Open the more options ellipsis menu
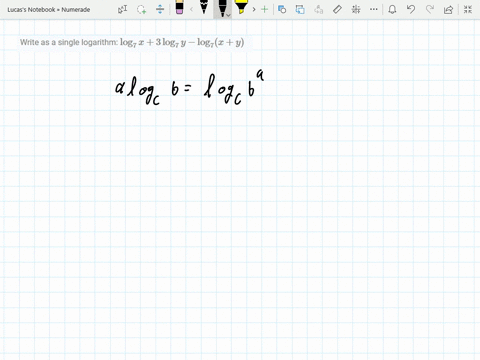 pyautogui.click(x=374, y=9)
